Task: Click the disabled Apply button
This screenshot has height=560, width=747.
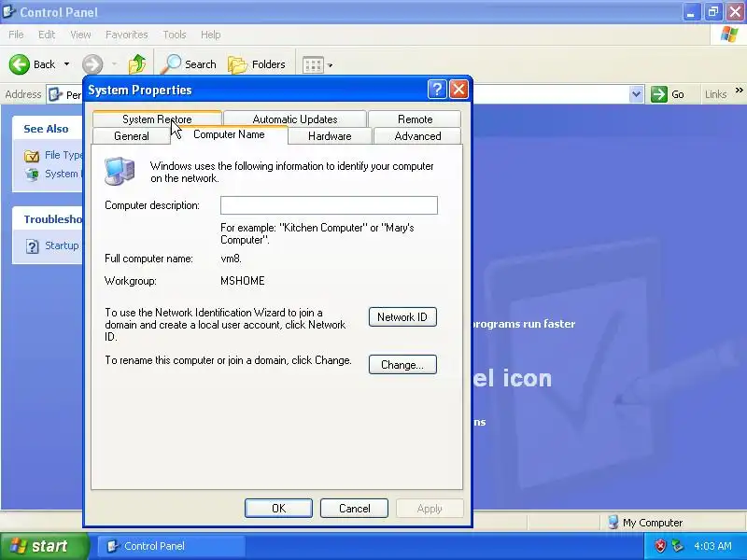Action: (x=430, y=509)
